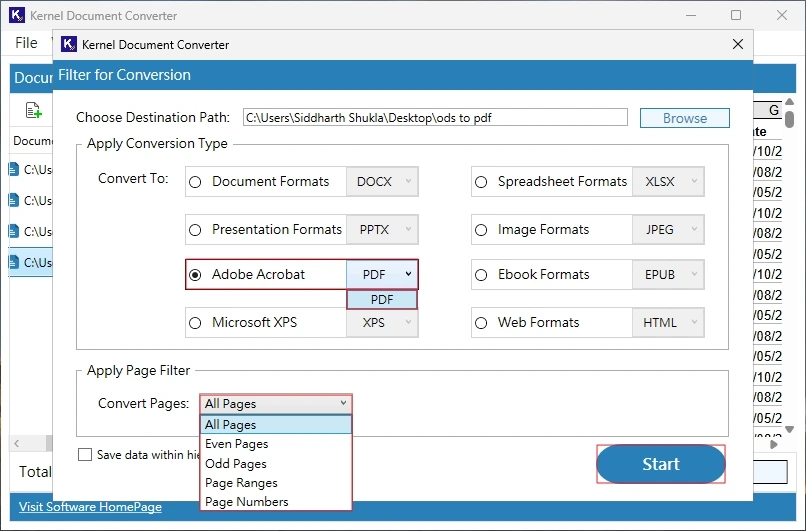Select the Microsoft XPS radio button
Screen dimensions: 806x531
(x=195, y=323)
